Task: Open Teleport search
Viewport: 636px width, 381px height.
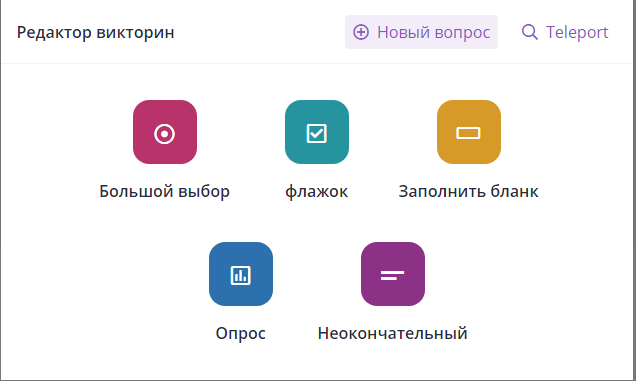Action: pyautogui.click(x=565, y=32)
